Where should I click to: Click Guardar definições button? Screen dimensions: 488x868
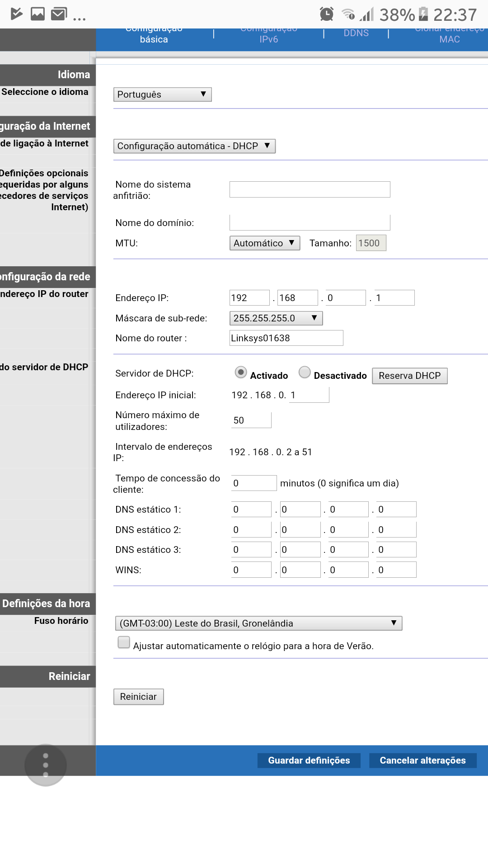click(x=309, y=760)
